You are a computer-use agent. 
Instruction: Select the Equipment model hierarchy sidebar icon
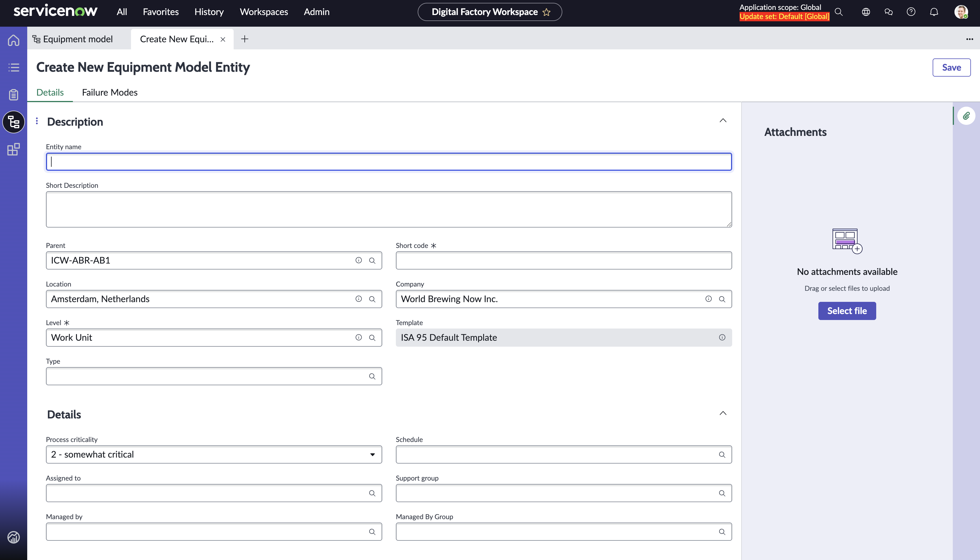coord(13,122)
